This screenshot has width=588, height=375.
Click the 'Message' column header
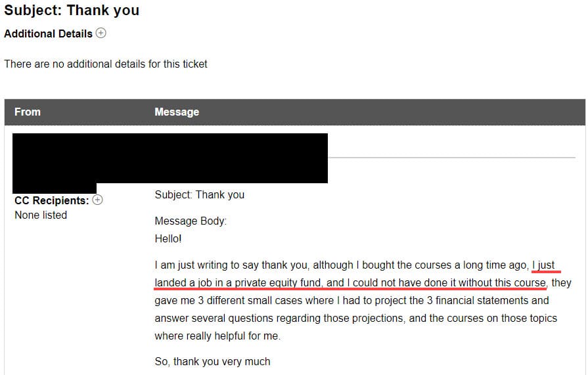(x=177, y=112)
